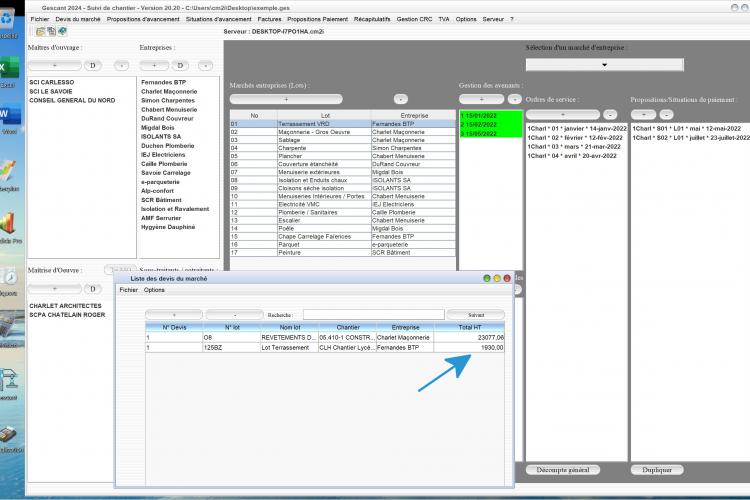Open the Propositions d'avancement menu

(143, 19)
